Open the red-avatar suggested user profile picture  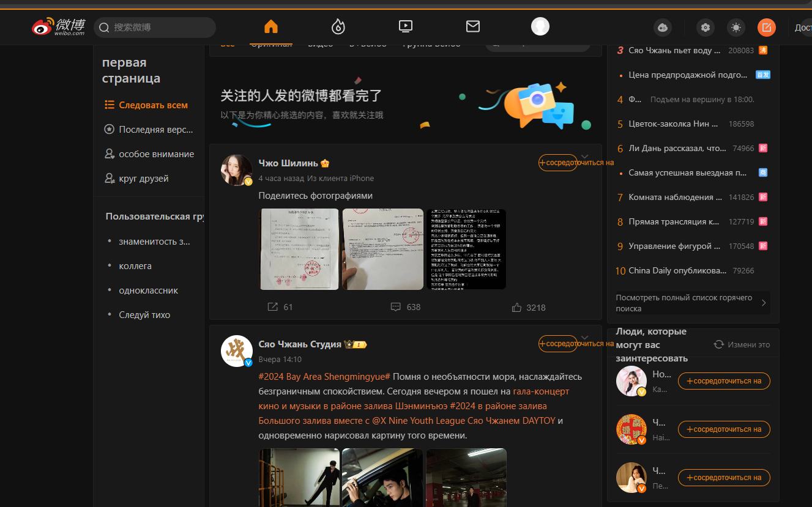click(x=631, y=429)
